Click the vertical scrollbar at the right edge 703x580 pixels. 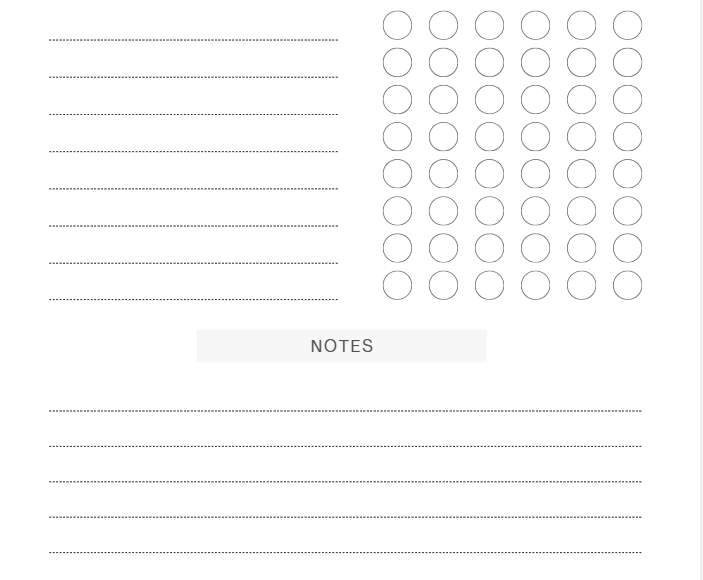click(x=700, y=290)
